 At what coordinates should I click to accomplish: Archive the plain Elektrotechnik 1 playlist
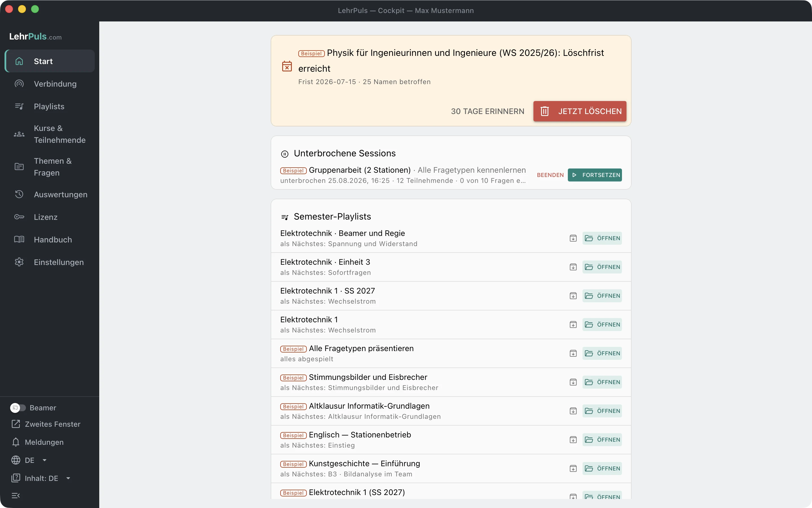click(573, 325)
